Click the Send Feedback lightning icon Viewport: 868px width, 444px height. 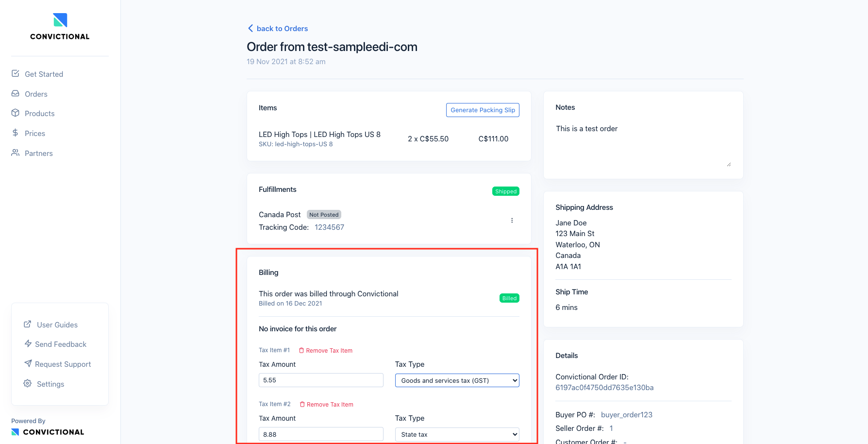pyautogui.click(x=28, y=343)
